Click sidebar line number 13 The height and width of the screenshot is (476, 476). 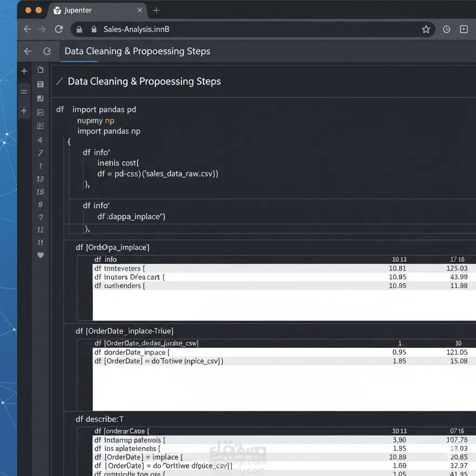tap(40, 179)
